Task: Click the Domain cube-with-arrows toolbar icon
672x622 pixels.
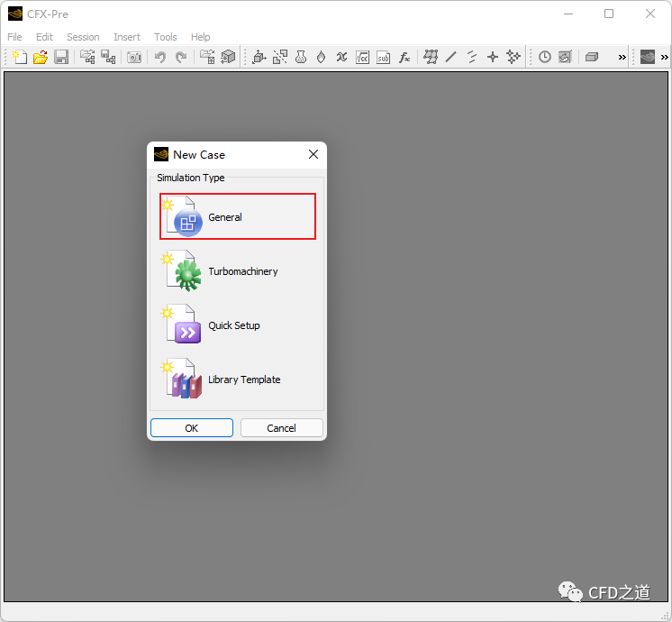Action: point(259,57)
